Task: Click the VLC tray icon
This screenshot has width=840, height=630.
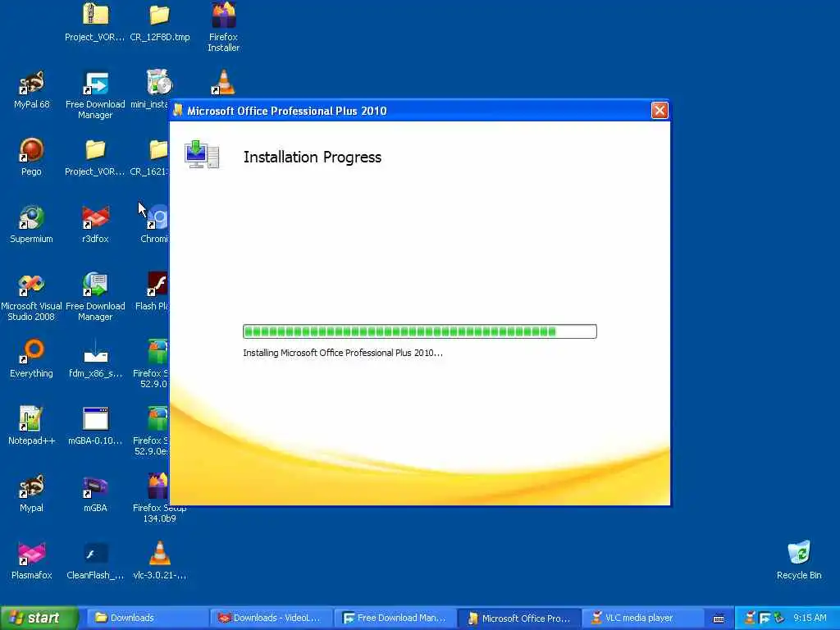Action: (x=751, y=618)
